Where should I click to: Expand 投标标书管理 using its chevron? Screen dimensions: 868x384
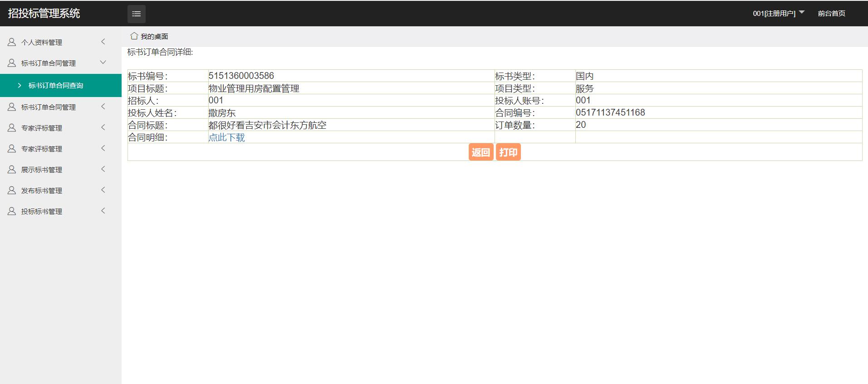[x=103, y=211]
